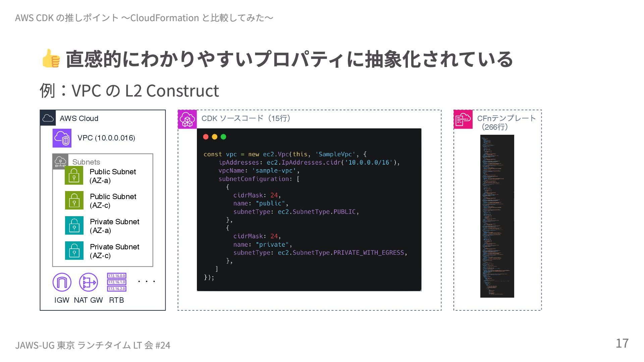Click the AWS Cloud icon

pyautogui.click(x=48, y=118)
